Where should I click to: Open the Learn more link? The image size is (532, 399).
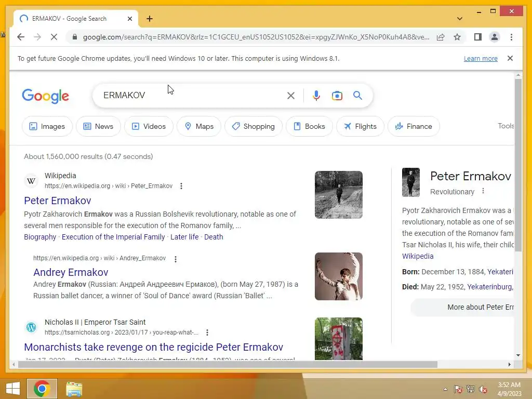pyautogui.click(x=481, y=58)
